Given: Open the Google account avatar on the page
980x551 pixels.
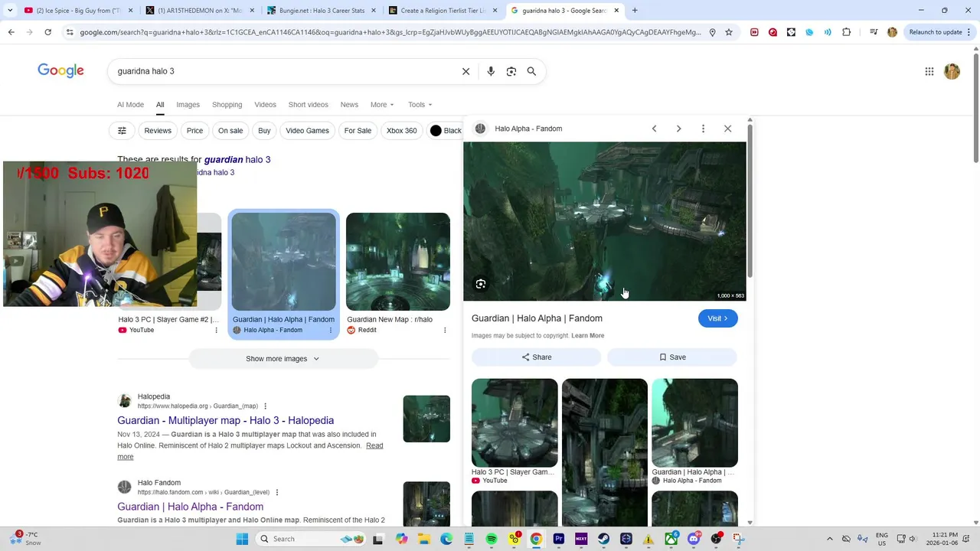Looking at the screenshot, I should point(952,71).
